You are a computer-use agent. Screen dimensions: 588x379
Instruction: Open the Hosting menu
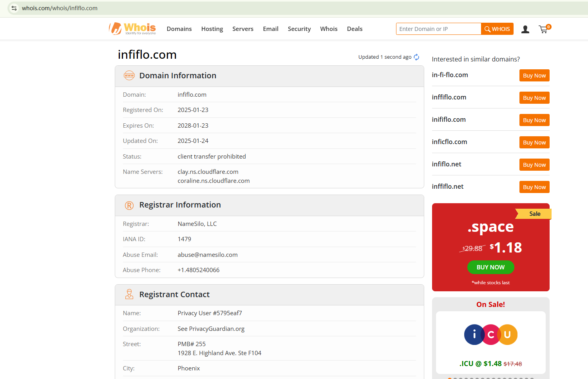point(212,29)
